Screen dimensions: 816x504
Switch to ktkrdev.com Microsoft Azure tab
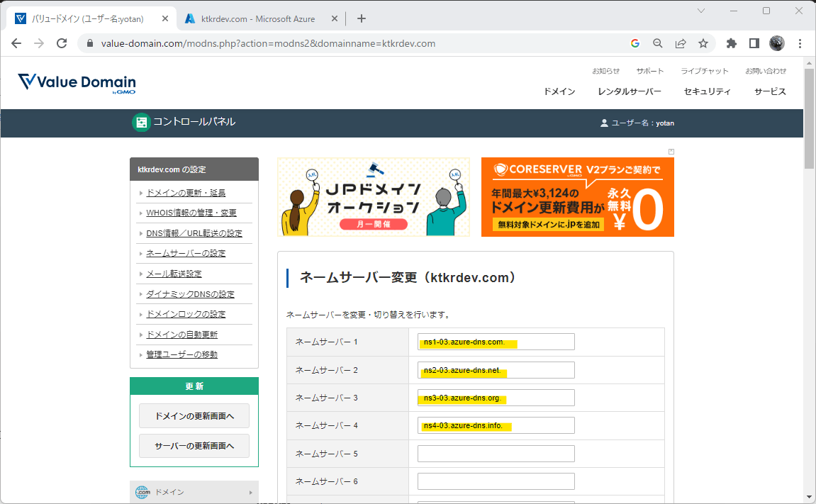(257, 18)
